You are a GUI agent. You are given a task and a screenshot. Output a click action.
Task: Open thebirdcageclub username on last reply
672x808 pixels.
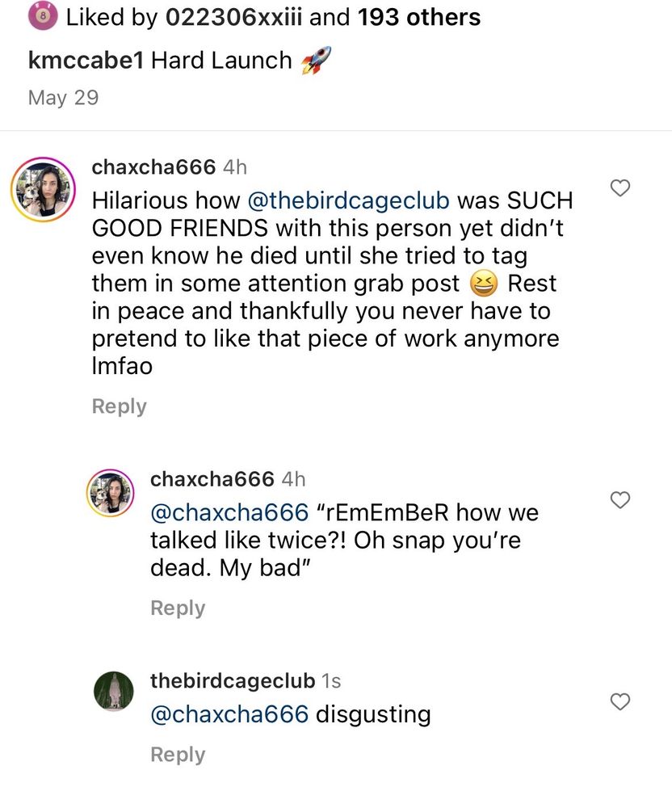(x=233, y=681)
